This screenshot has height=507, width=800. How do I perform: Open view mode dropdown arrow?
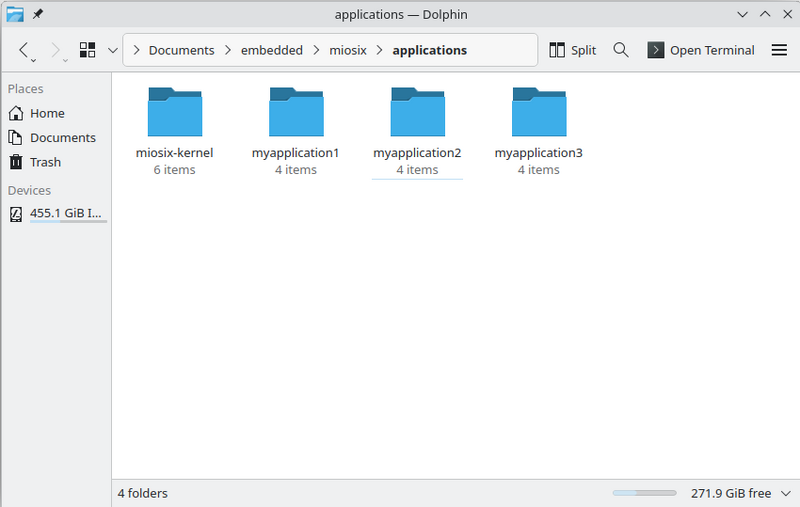[113, 50]
